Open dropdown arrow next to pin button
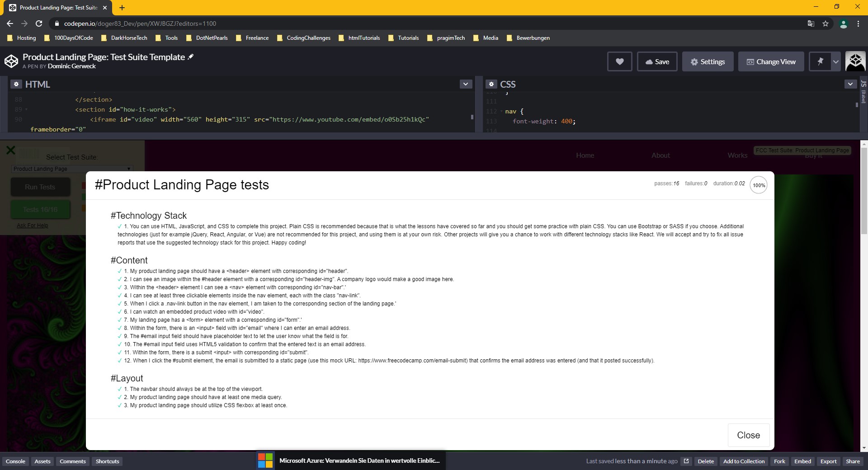 click(836, 62)
